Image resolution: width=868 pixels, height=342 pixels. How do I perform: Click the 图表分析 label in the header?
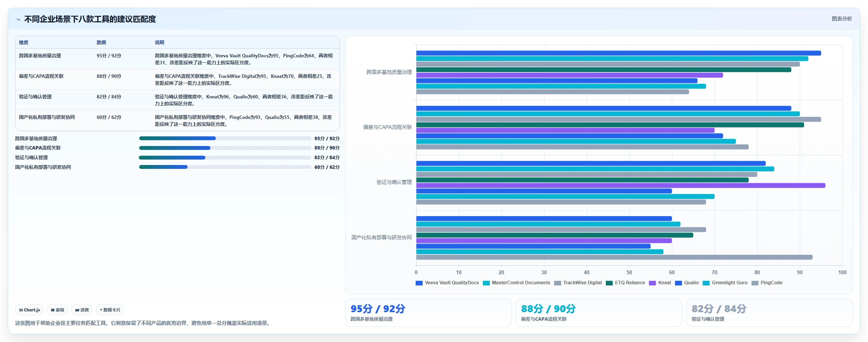[x=842, y=19]
